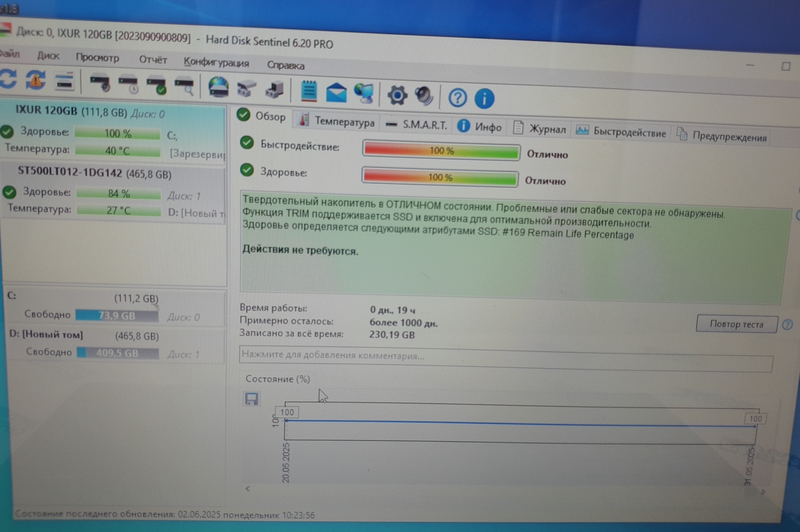The image size is (800, 532).
Task: Click the 'Действия не требуются.' text
Action: [300, 250]
